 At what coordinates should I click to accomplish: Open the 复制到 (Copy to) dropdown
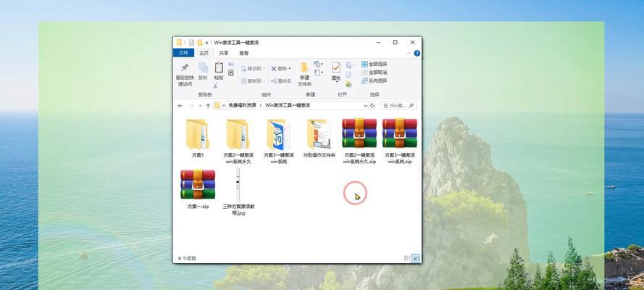tap(253, 81)
